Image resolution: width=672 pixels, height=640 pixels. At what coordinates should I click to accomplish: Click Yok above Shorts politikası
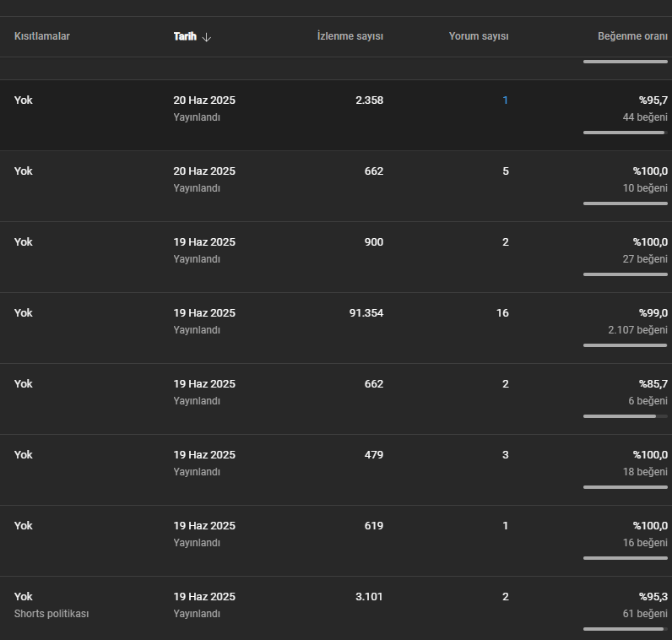pyautogui.click(x=23, y=597)
